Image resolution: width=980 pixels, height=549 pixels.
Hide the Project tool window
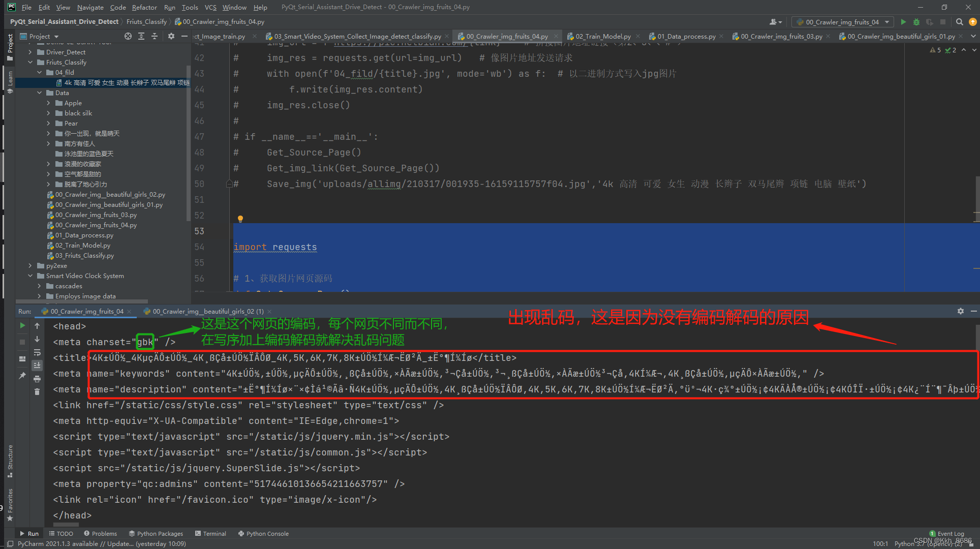(x=185, y=36)
